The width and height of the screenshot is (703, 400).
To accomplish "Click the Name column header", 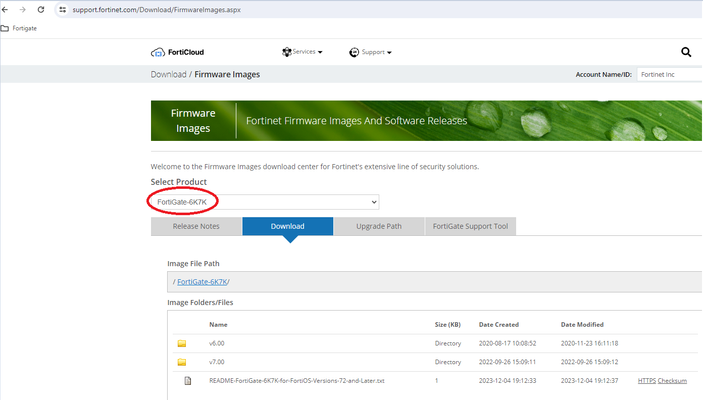I will coord(218,325).
